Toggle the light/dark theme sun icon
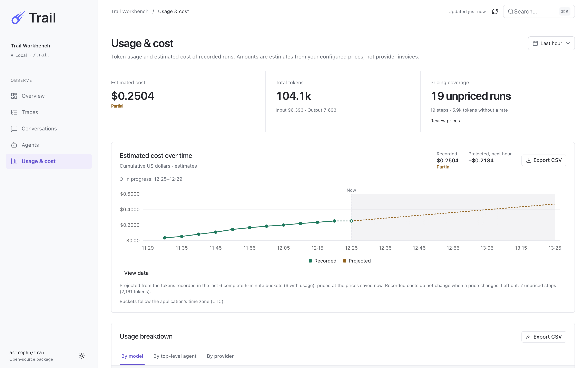Screen dimensions: 588x368 [82, 356]
